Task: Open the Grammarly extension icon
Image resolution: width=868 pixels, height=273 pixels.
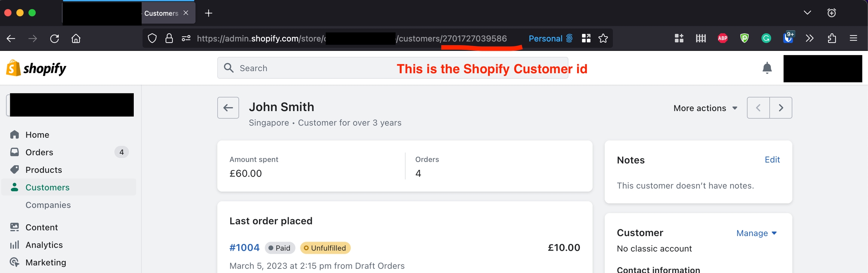Action: (x=766, y=38)
